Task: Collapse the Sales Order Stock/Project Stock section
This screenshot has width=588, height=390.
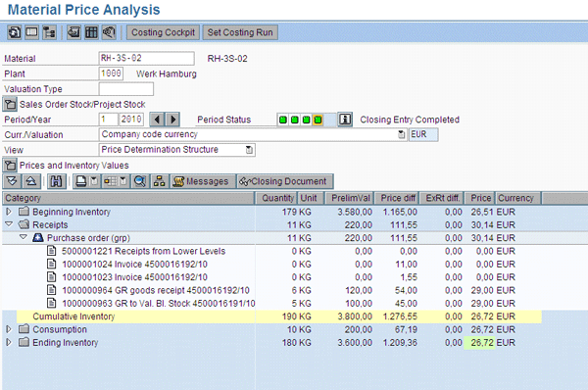Action: click(x=10, y=104)
